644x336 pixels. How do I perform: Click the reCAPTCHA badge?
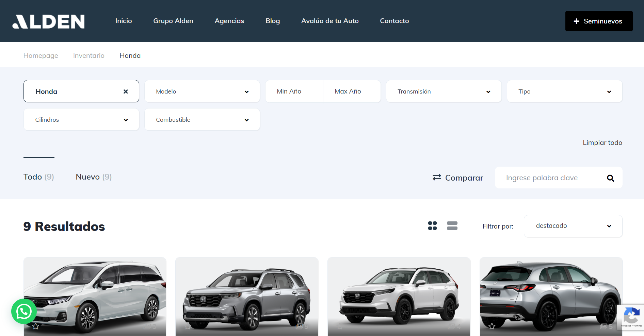coord(631,317)
